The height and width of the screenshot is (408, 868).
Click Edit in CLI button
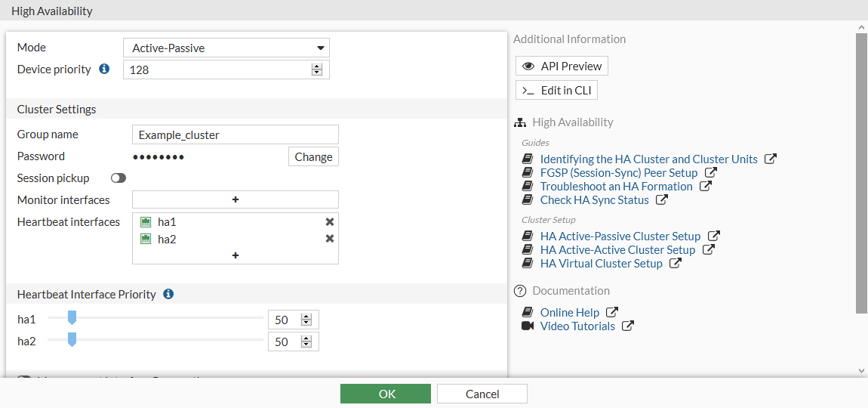pos(557,91)
